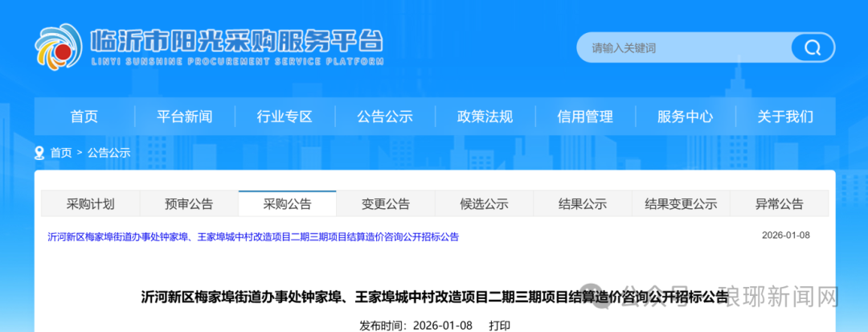The width and height of the screenshot is (868, 332).
Task: Open the 关于我们 menu item
Action: (785, 117)
